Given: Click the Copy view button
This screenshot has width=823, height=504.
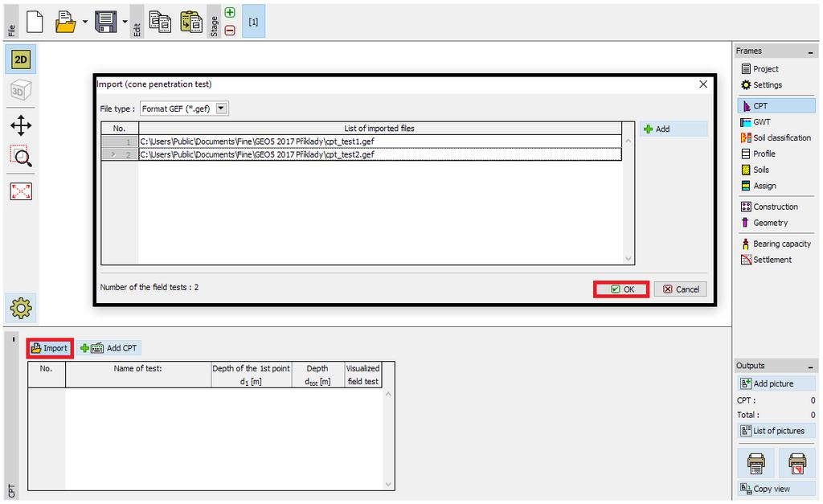Looking at the screenshot, I should (777, 489).
